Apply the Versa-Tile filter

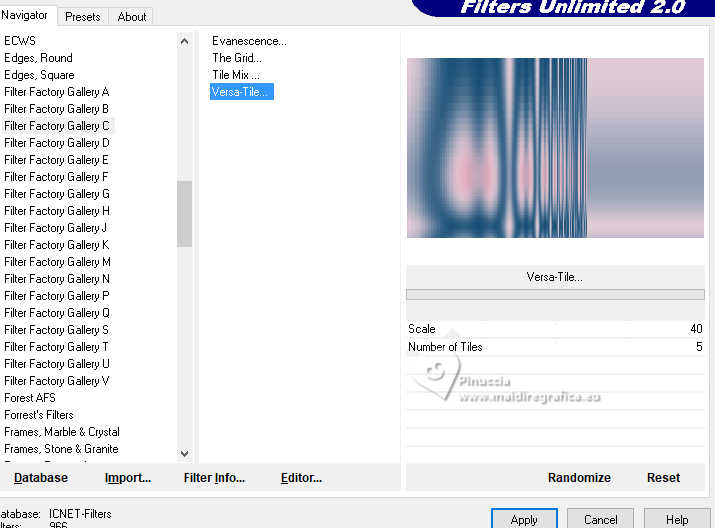pyautogui.click(x=524, y=519)
